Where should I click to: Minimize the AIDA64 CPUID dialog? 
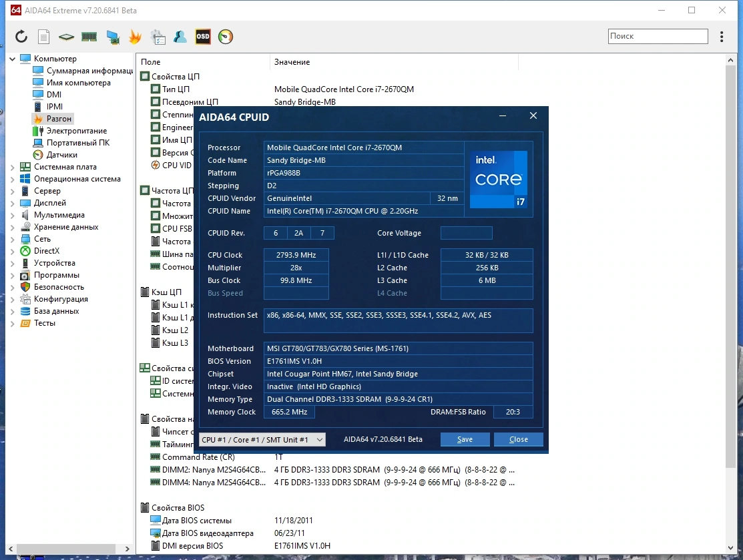click(503, 115)
